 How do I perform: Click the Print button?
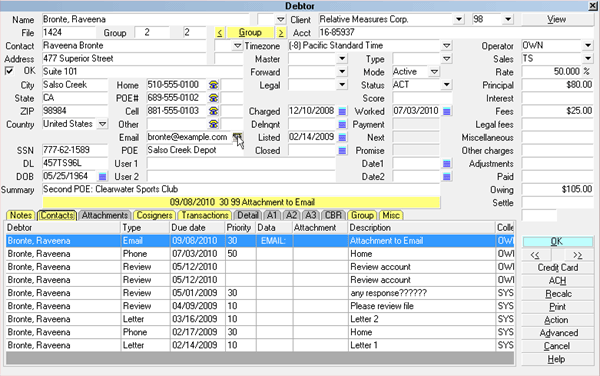tap(558, 307)
